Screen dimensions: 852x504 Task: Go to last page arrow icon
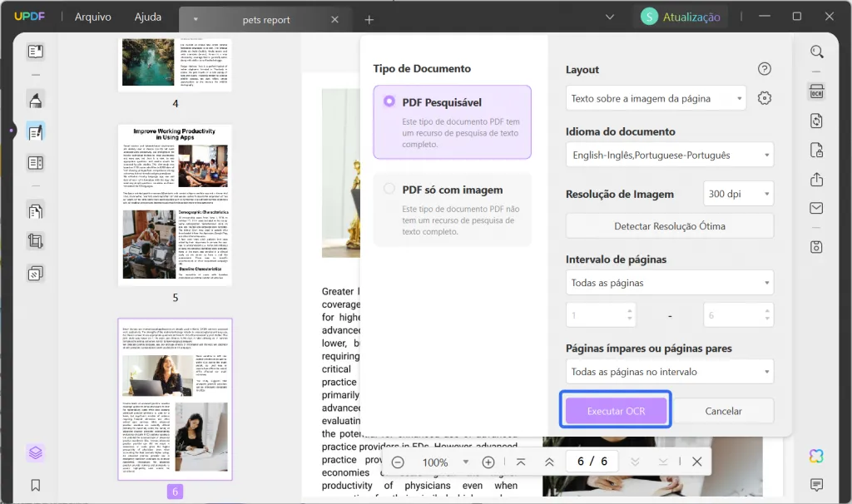pyautogui.click(x=663, y=462)
